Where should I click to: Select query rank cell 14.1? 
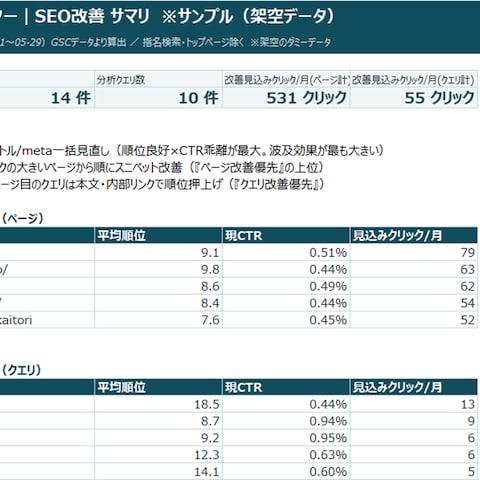[x=158, y=471]
